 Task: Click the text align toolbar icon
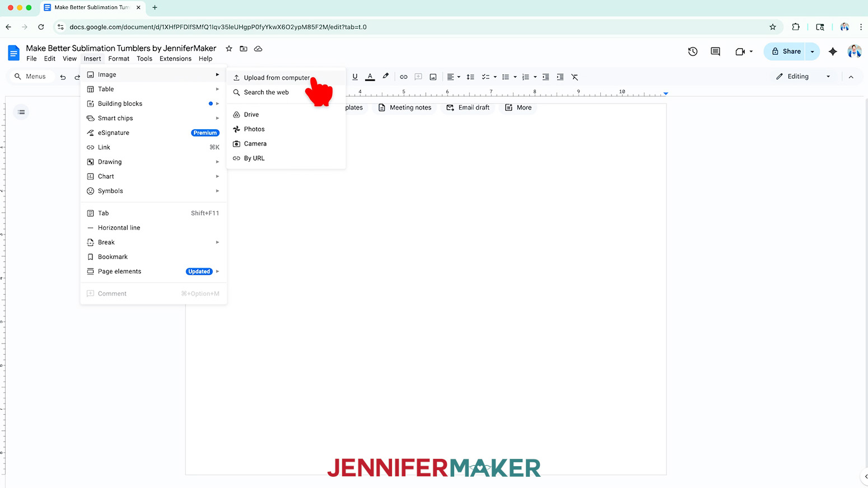pyautogui.click(x=450, y=77)
